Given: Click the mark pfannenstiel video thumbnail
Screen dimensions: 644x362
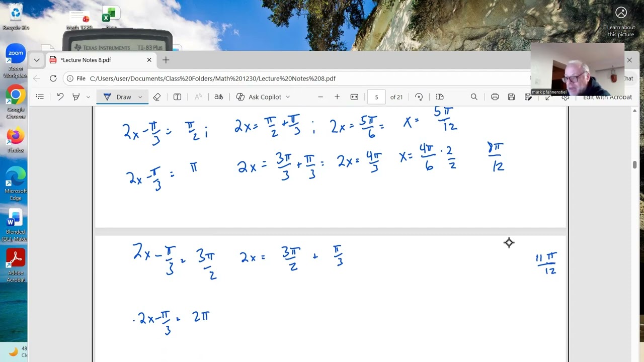Looking at the screenshot, I should click(578, 69).
